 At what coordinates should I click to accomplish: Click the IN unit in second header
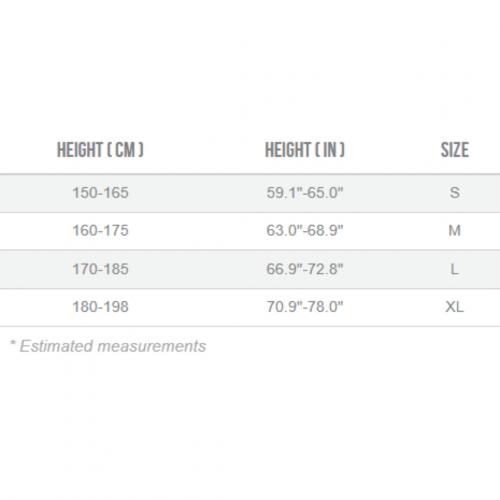(330, 150)
